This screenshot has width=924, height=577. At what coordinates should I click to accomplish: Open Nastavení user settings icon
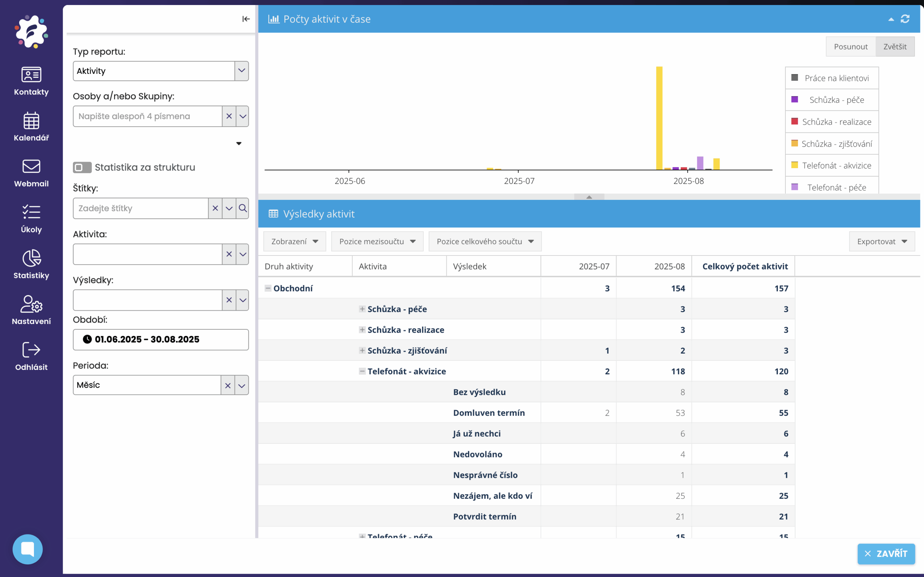tap(31, 304)
